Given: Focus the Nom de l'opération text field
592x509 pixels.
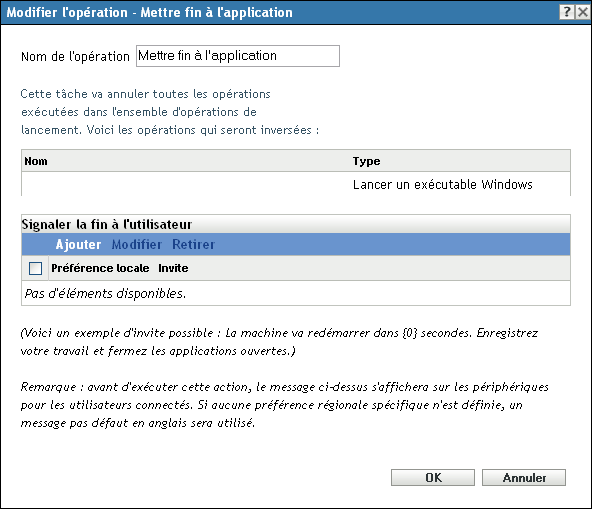Looking at the screenshot, I should click(x=238, y=56).
